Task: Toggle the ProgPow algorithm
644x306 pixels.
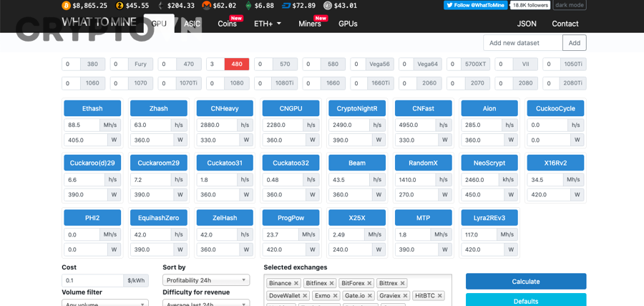Action: pos(291,218)
